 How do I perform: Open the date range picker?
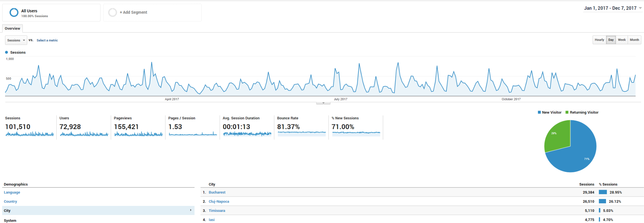[x=613, y=8]
